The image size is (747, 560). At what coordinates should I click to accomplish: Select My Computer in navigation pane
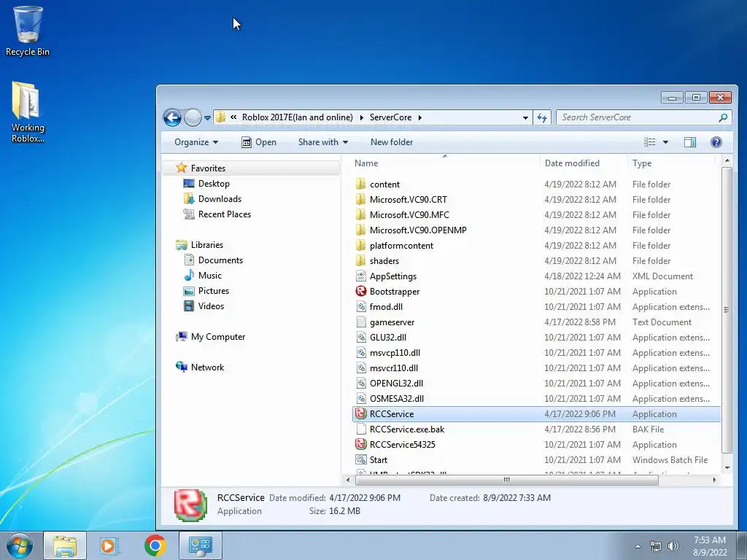217,337
